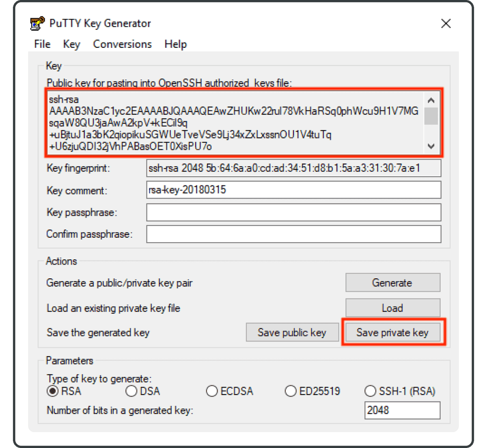487x448 pixels.
Task: Click Save private key
Action: tap(393, 332)
